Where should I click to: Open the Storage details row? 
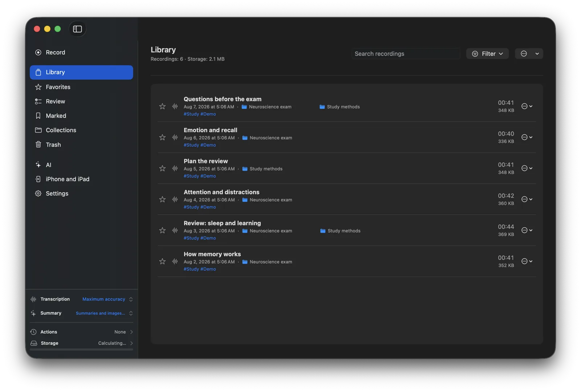point(81,343)
